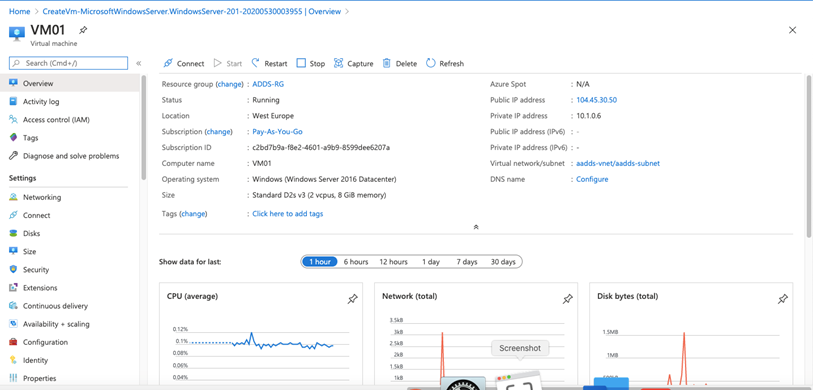Open public IP address 104.45.30.50
This screenshot has width=813, height=390.
[x=597, y=100]
